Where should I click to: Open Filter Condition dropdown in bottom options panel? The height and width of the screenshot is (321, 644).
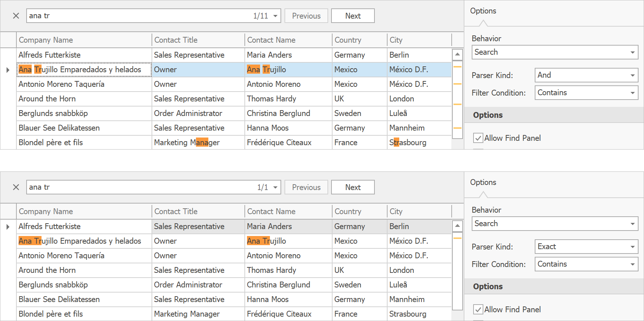pos(633,264)
